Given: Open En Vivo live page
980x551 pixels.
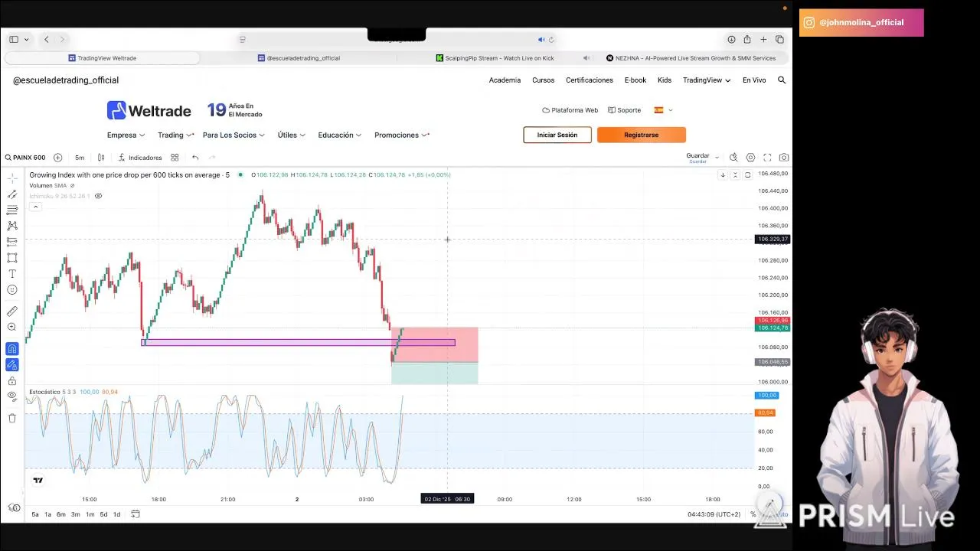Looking at the screenshot, I should tap(754, 80).
